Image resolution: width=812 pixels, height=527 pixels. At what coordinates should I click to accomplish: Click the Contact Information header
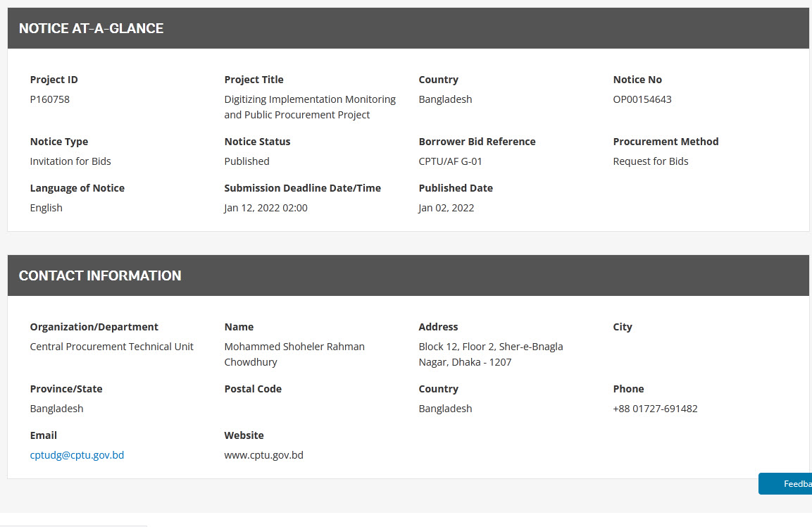100,276
